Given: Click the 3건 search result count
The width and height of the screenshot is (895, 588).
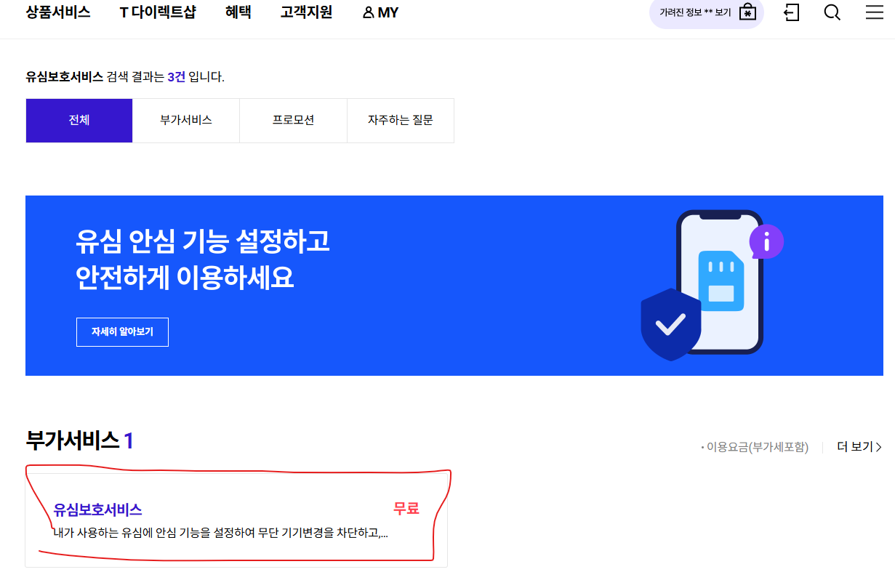Looking at the screenshot, I should tap(175, 76).
